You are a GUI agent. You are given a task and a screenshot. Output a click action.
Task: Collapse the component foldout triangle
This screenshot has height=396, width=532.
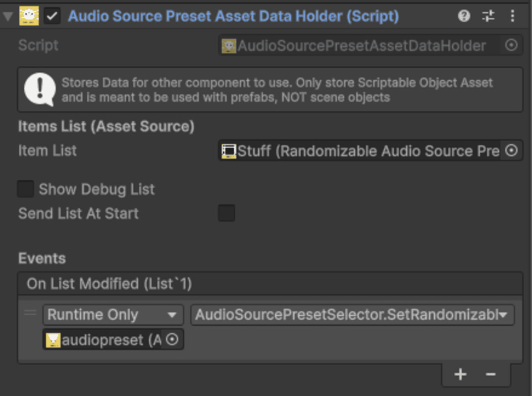[7, 16]
